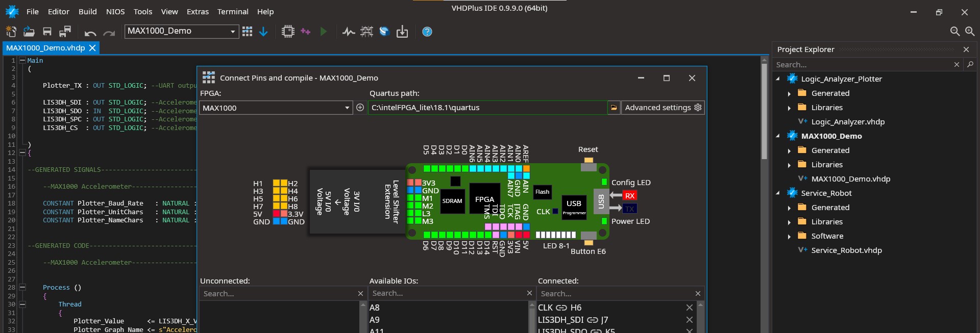Open the Tools menu
Viewport: 980px width, 333px height.
[x=143, y=11]
